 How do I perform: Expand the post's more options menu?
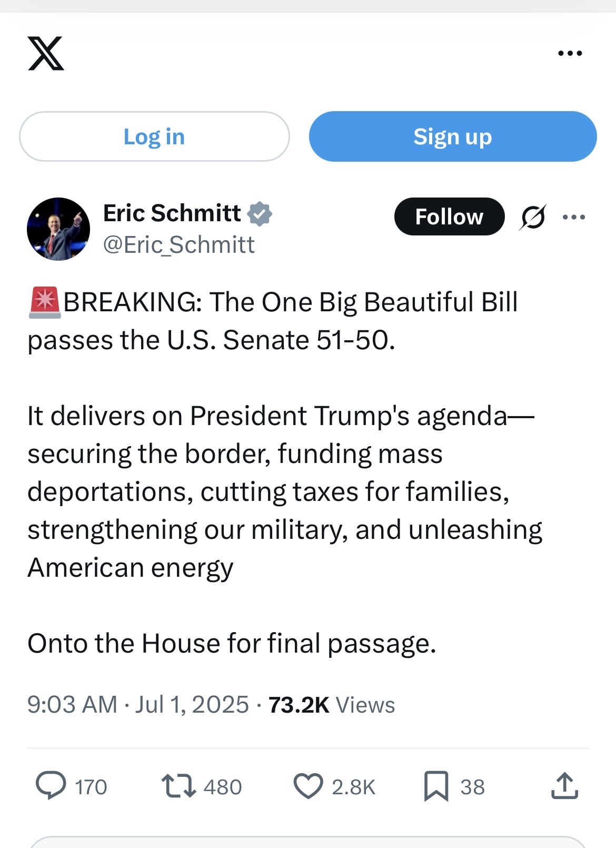coord(574,217)
